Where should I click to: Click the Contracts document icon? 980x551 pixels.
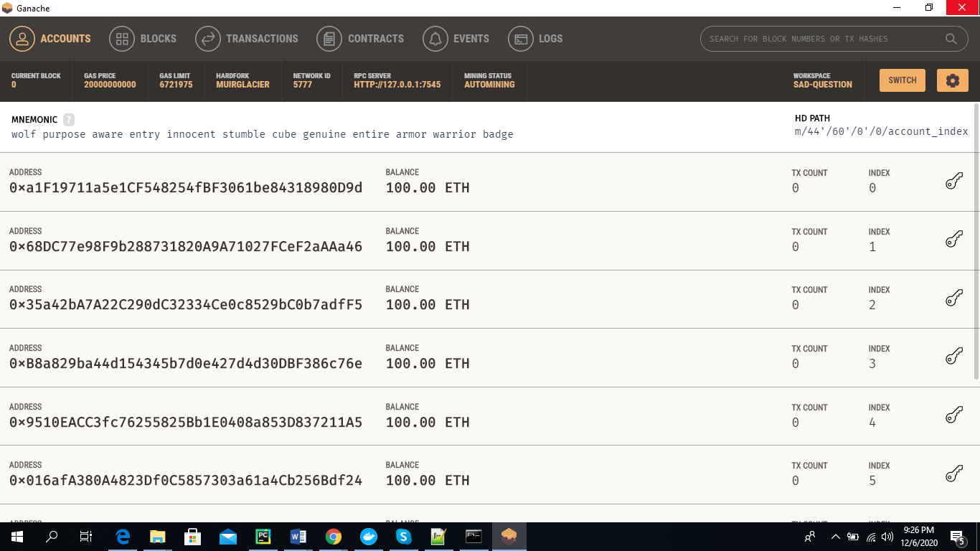[329, 38]
